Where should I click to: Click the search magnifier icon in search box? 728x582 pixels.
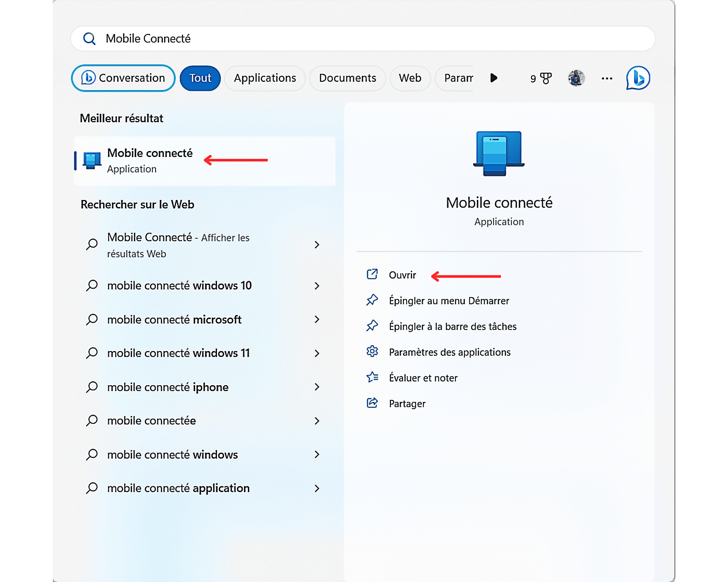89,39
